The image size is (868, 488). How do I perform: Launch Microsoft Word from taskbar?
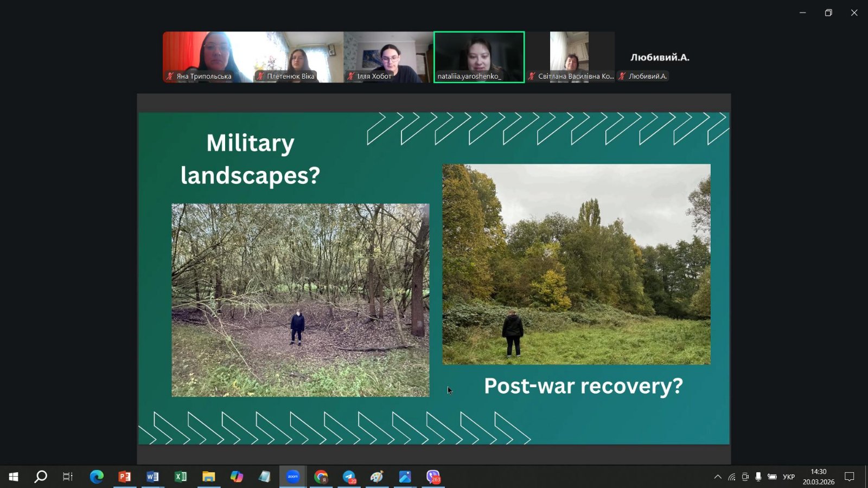(152, 477)
